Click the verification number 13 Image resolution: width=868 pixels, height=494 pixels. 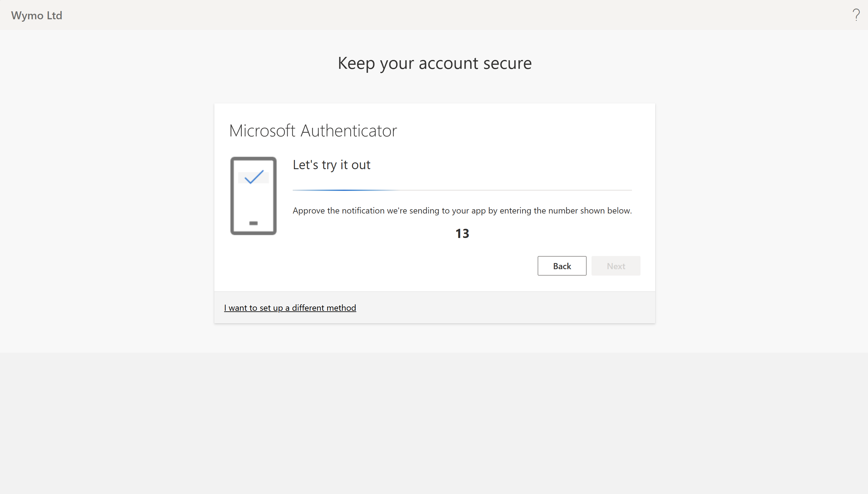click(x=462, y=233)
